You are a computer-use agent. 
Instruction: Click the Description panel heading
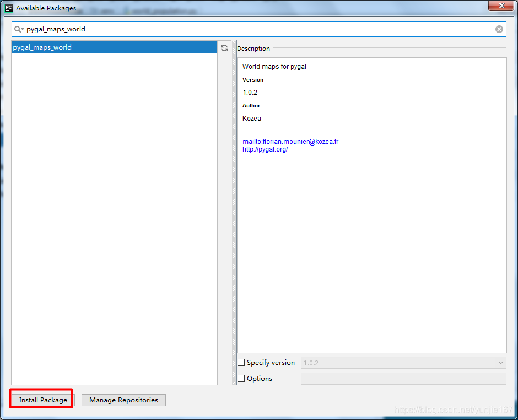click(x=253, y=49)
